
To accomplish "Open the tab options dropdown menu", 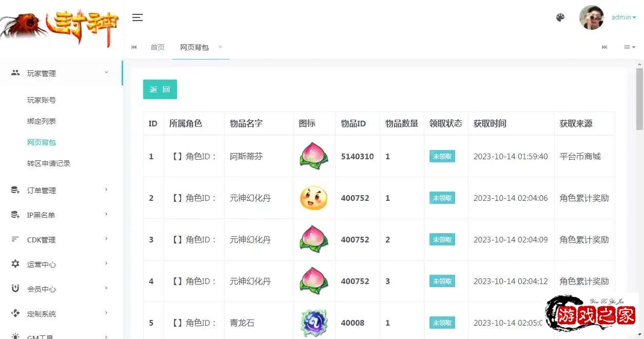I will [629, 47].
